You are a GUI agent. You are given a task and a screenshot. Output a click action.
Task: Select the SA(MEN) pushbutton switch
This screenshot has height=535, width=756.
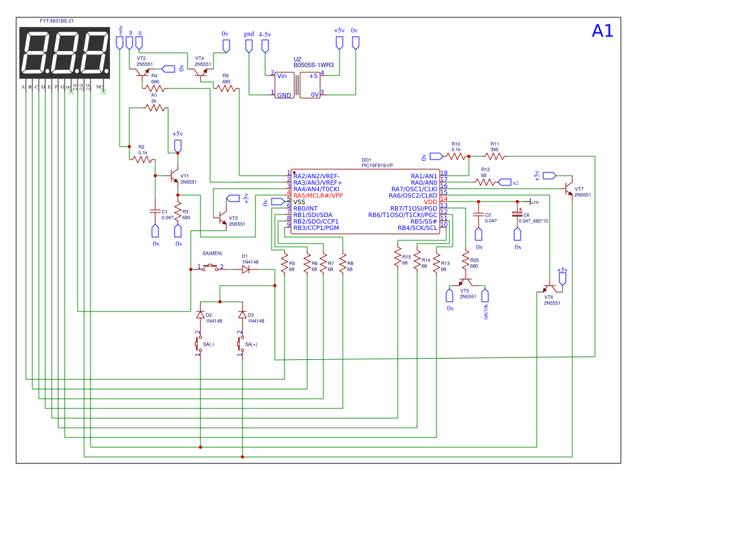(210, 267)
